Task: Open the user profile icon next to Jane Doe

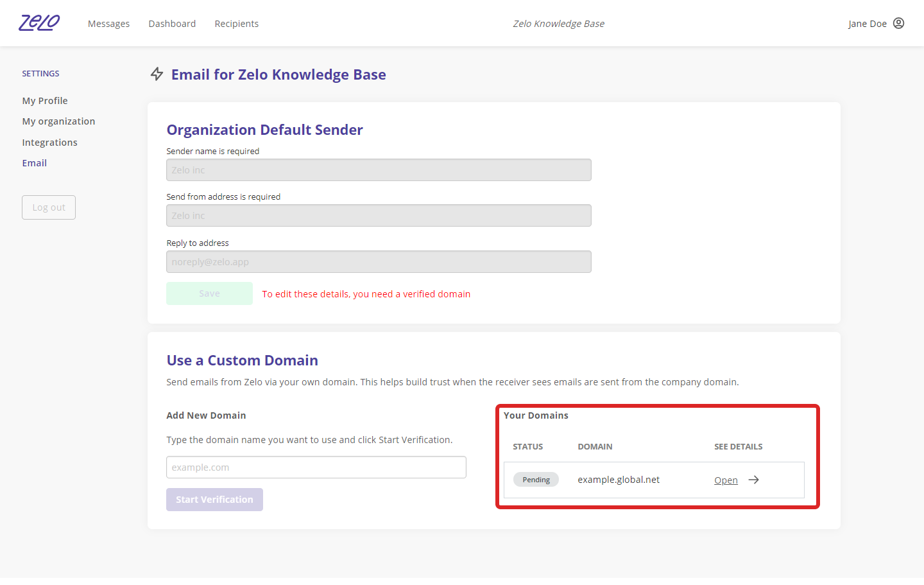Action: (x=898, y=23)
